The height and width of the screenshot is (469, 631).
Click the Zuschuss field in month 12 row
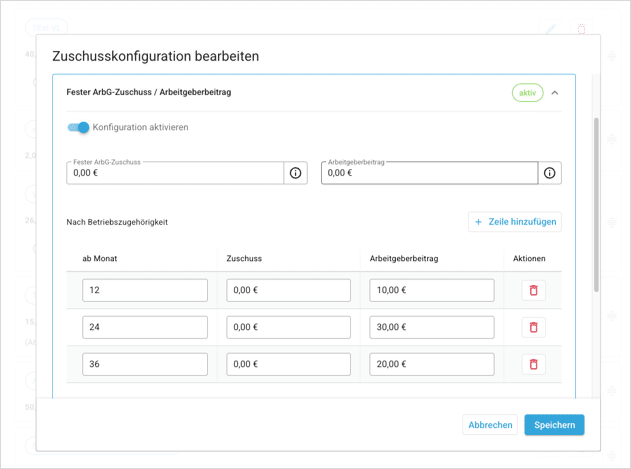click(x=288, y=290)
